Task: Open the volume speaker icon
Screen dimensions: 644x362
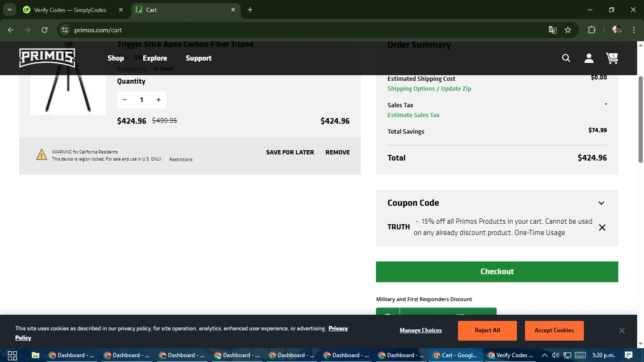Action: coord(556,355)
